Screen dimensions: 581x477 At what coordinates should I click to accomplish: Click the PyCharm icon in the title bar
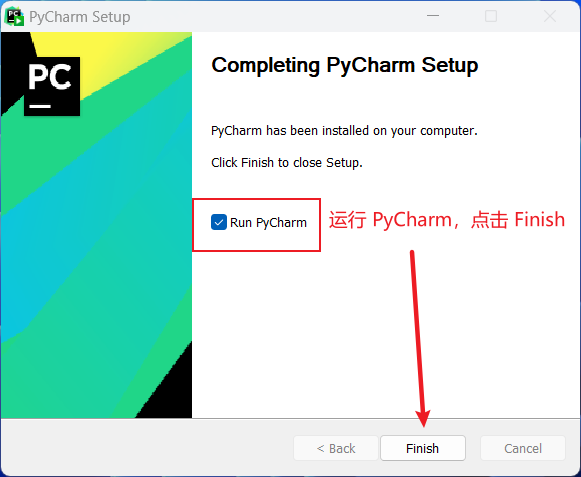click(x=14, y=17)
